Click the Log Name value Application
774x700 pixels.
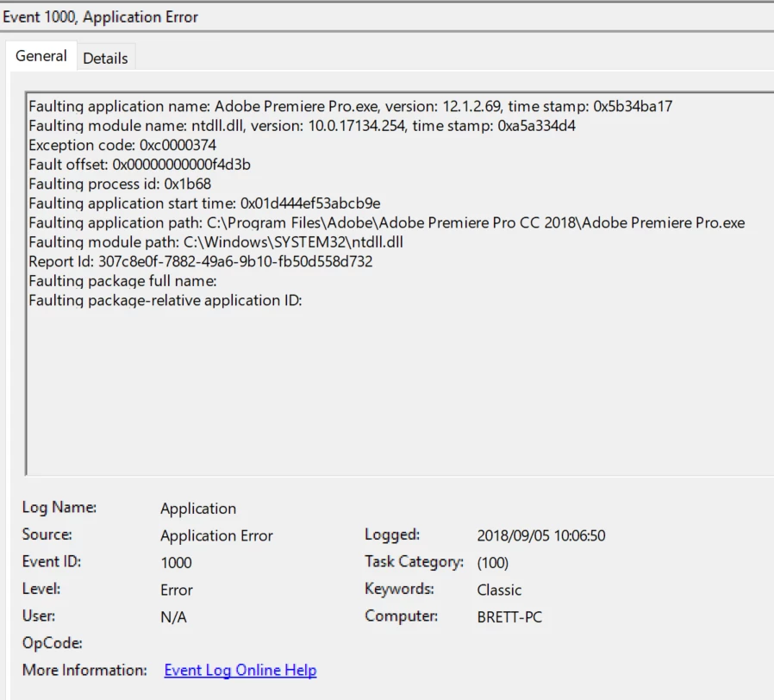[198, 509]
